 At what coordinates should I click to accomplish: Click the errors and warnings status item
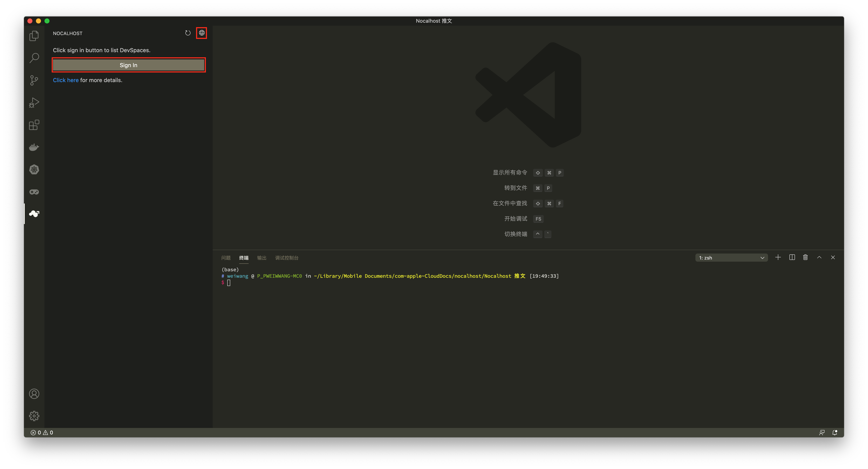[42, 433]
